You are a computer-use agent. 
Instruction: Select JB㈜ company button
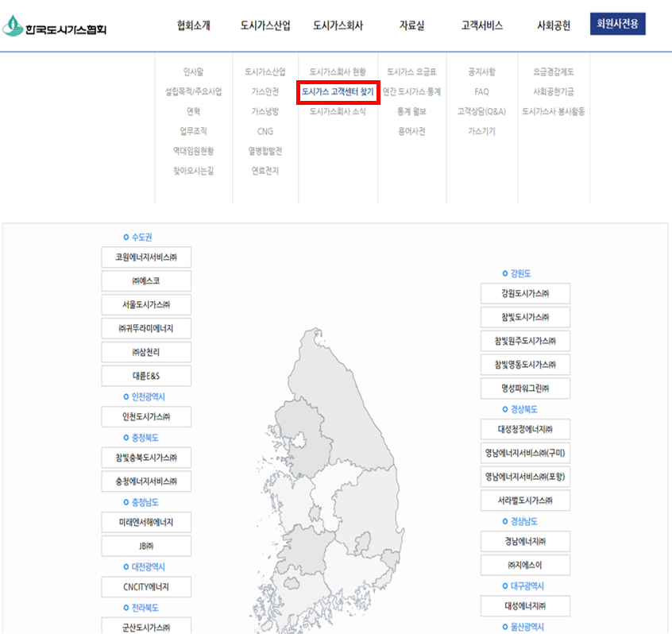point(146,546)
